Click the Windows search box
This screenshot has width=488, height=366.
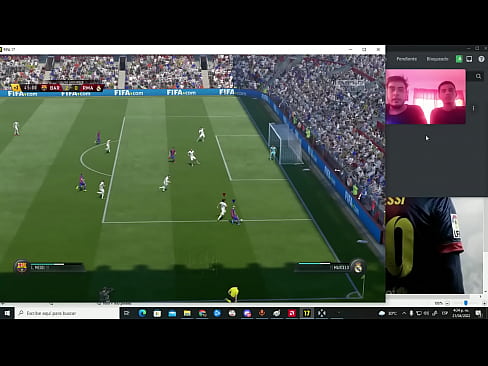(x=67, y=313)
